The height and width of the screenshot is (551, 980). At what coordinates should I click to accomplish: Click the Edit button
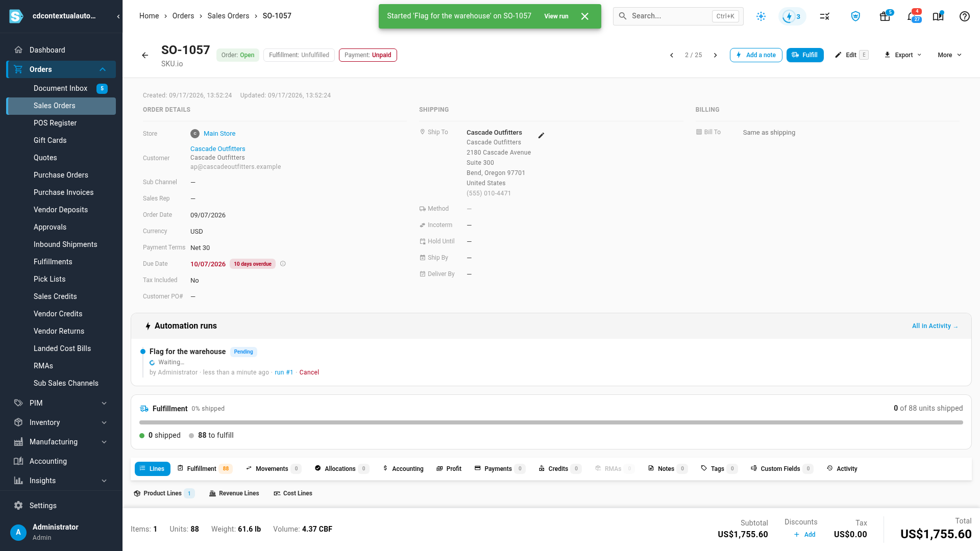click(851, 55)
